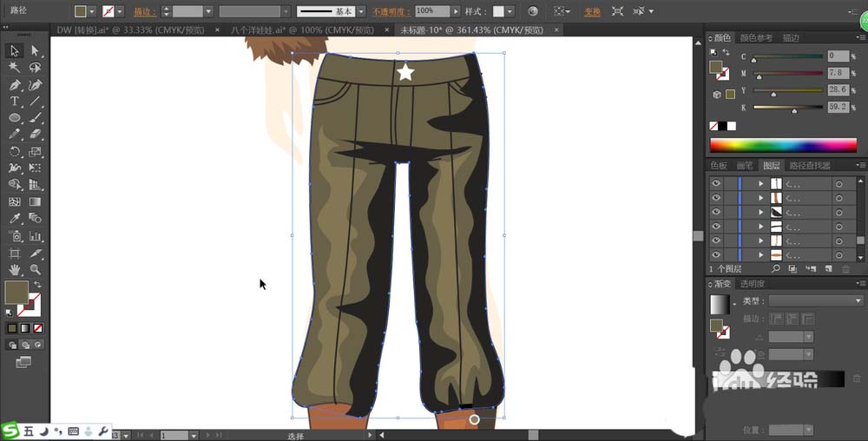Select the Type tool
This screenshot has width=868, height=441.
(x=15, y=102)
